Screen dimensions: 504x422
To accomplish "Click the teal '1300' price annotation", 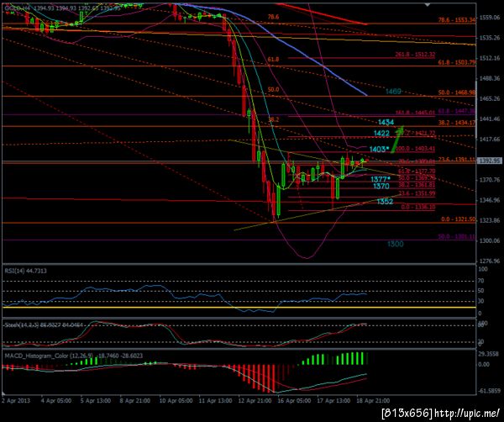I will click(x=395, y=244).
